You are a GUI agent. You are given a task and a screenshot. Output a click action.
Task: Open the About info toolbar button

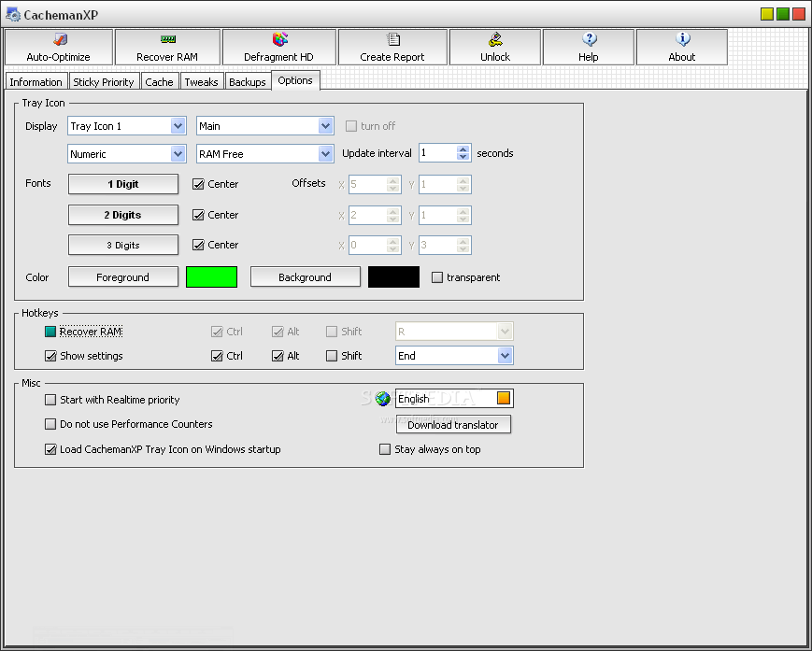pyautogui.click(x=681, y=47)
